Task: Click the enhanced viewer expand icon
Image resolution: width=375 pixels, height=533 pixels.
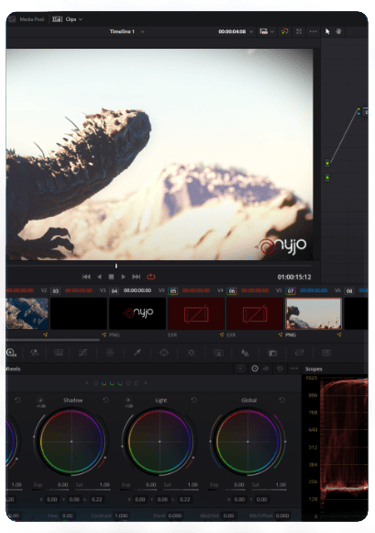Action: (299, 31)
